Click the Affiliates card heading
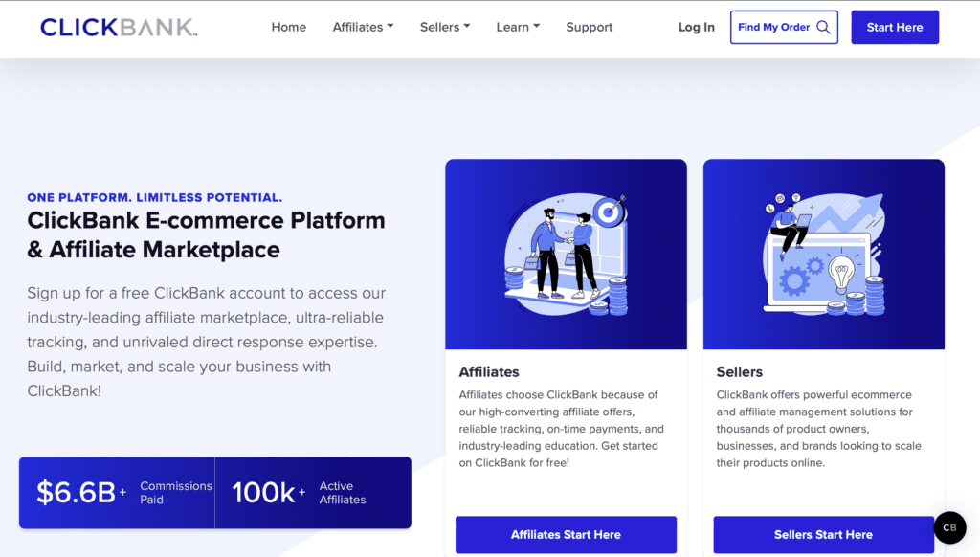Image resolution: width=980 pixels, height=557 pixels. 489,372
